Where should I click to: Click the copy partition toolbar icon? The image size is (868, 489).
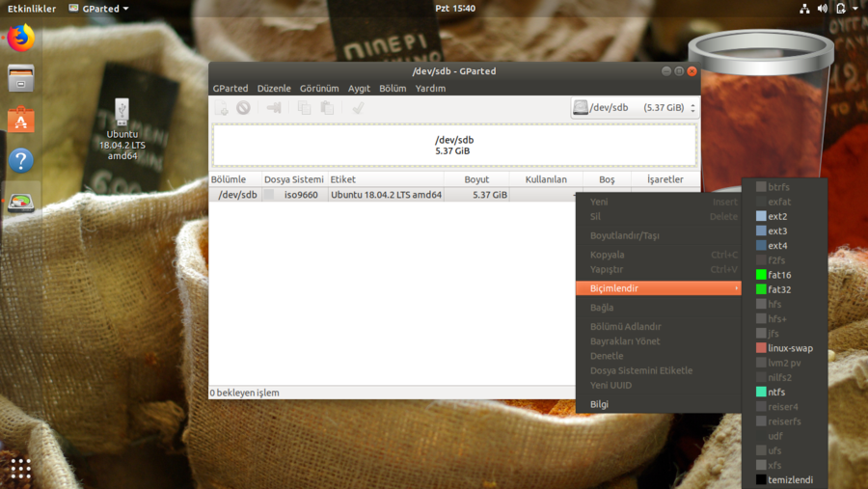pyautogui.click(x=305, y=108)
